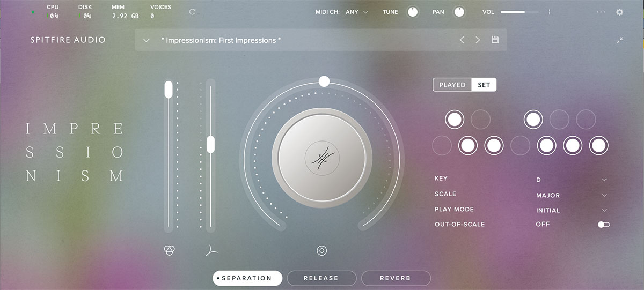Click the PAN knob
Viewport: 644px width, 290px height.
pos(459,12)
